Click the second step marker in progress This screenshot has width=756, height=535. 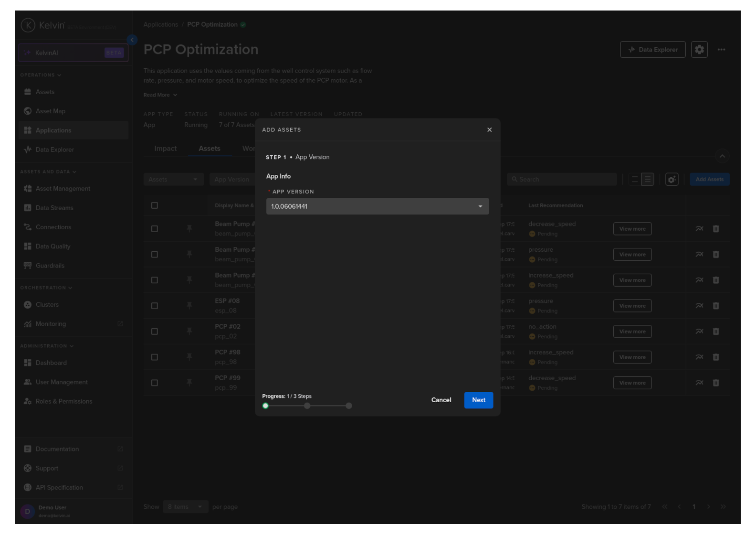[x=307, y=406]
